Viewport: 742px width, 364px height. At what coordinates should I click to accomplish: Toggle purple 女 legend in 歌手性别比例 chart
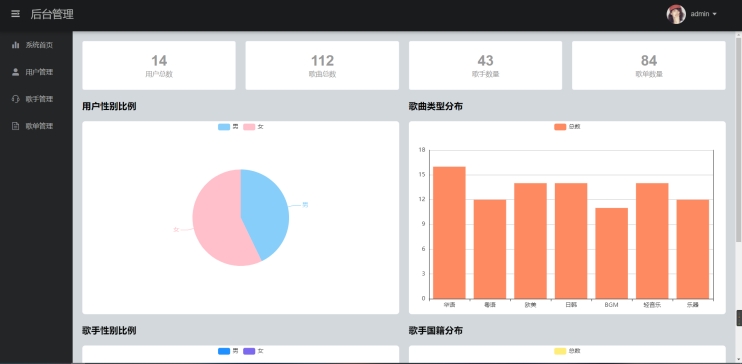pyautogui.click(x=253, y=351)
